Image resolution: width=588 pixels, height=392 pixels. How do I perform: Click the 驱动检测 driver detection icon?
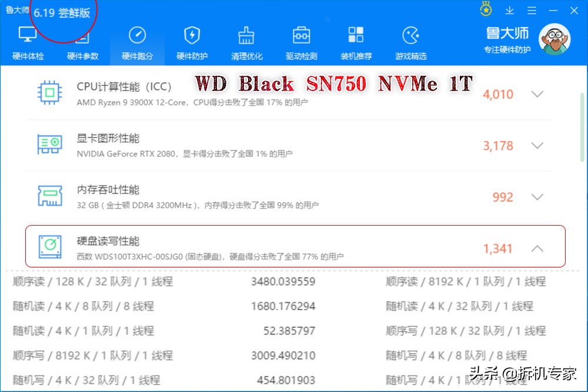pos(301,36)
